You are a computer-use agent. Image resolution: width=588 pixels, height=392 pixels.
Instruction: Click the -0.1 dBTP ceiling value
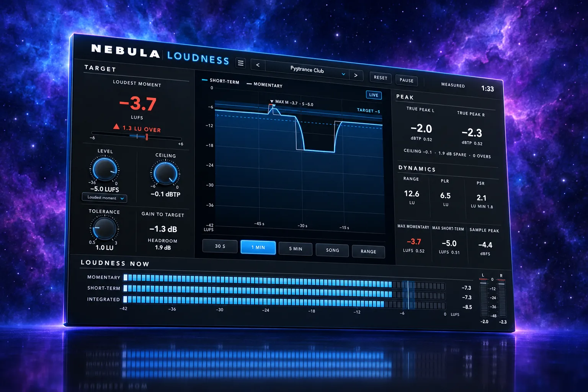tap(165, 194)
